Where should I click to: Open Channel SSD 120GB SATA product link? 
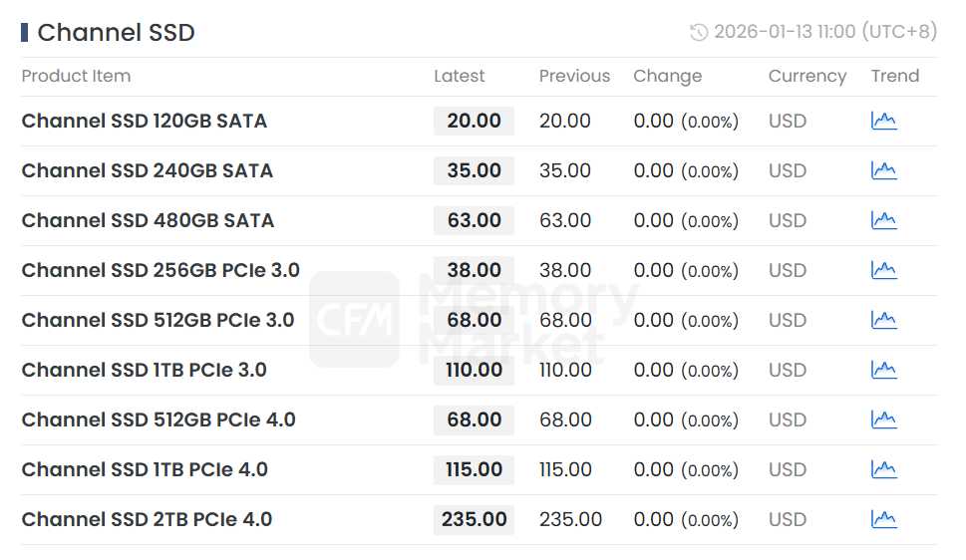click(145, 121)
